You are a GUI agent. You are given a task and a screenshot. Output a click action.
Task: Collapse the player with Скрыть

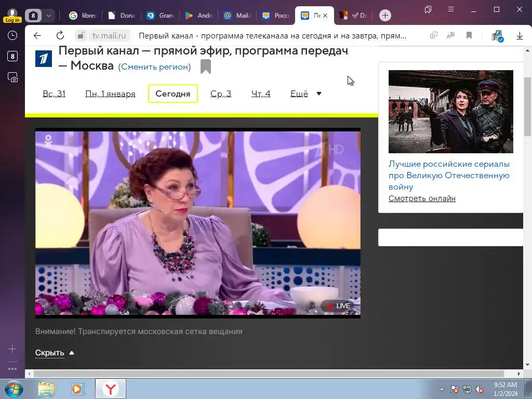[55, 353]
